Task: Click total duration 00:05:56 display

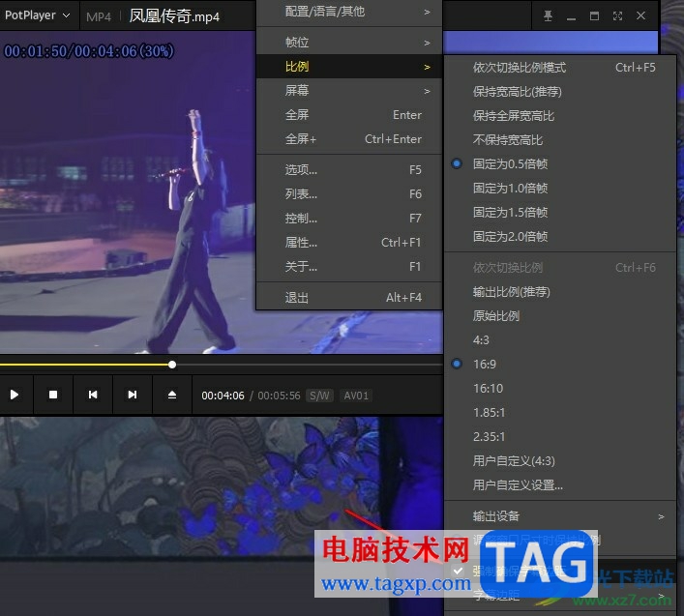Action: pos(279,396)
